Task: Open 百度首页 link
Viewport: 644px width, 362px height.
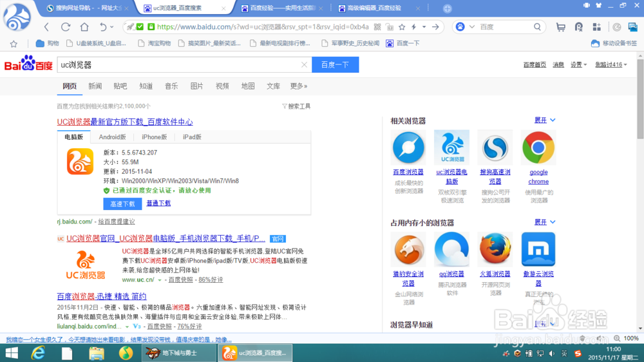Action: point(535,65)
